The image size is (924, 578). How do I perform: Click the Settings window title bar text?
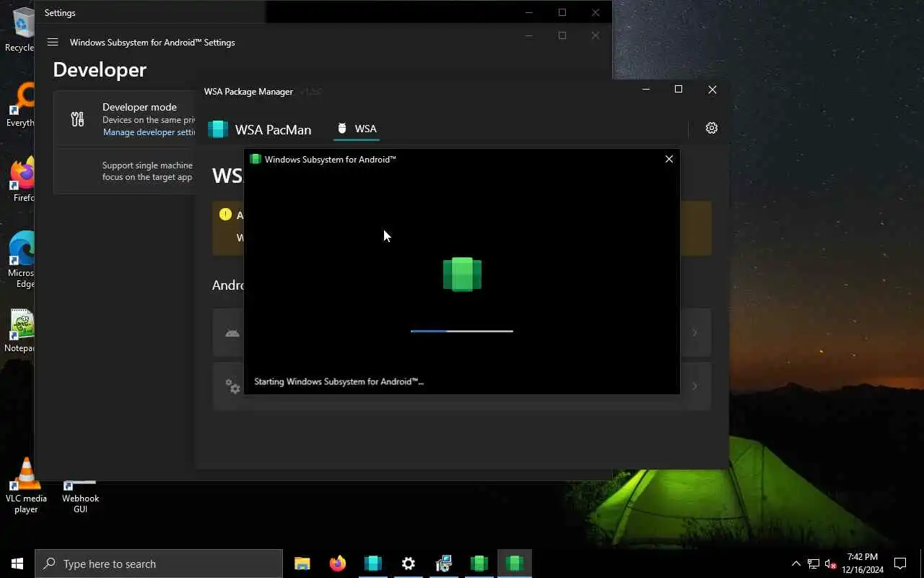pyautogui.click(x=60, y=13)
